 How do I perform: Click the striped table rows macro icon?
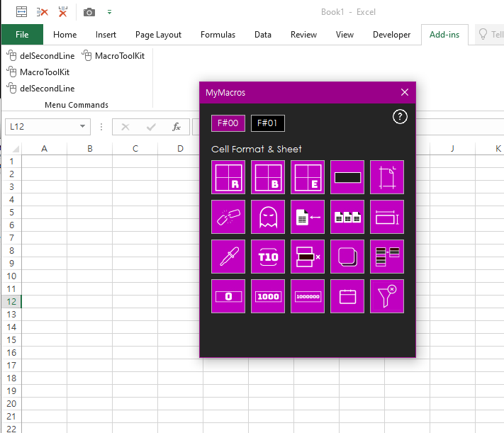point(387,257)
